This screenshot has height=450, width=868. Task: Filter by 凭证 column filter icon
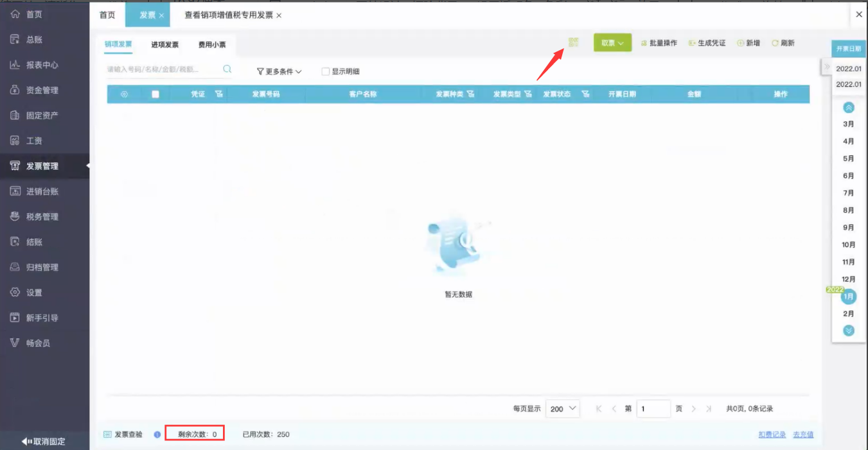pyautogui.click(x=218, y=94)
